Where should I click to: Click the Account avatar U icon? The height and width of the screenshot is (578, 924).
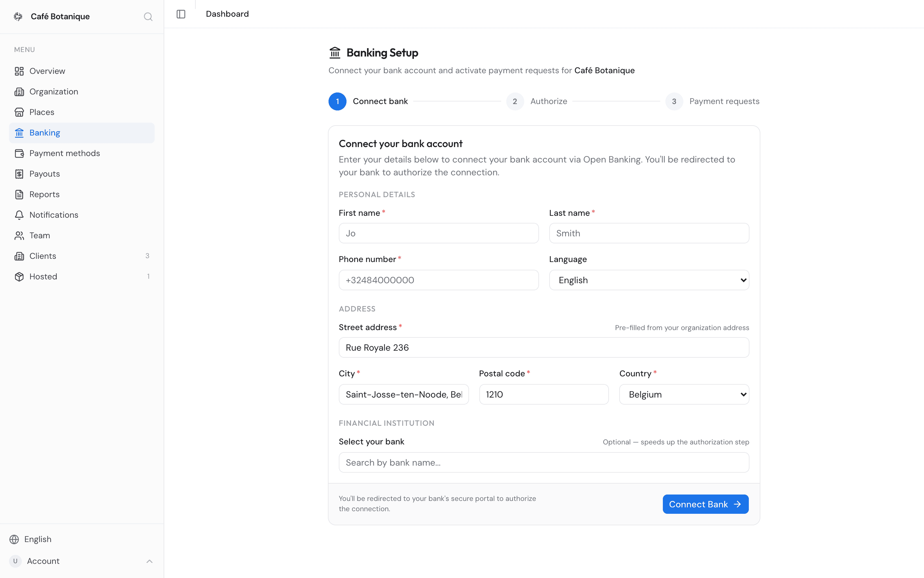15,561
